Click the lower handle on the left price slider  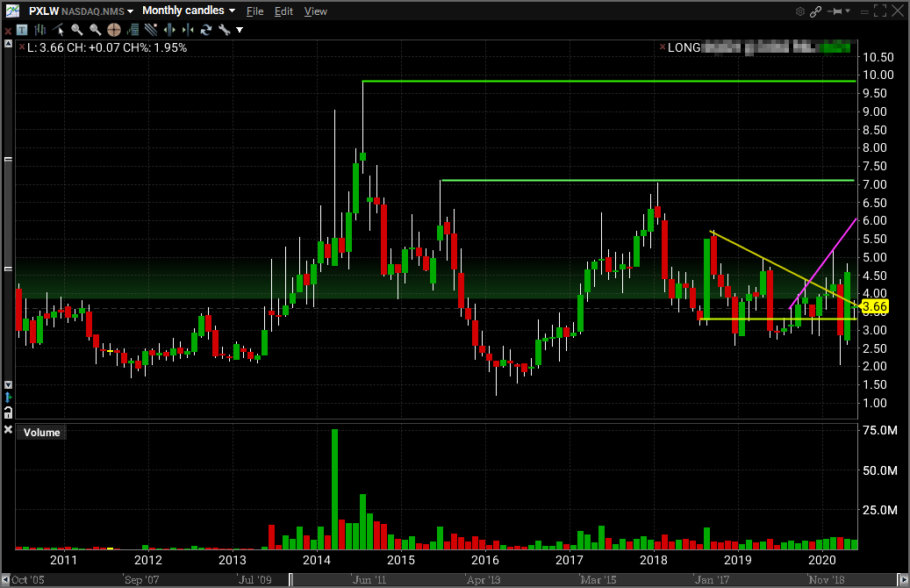tap(8, 269)
